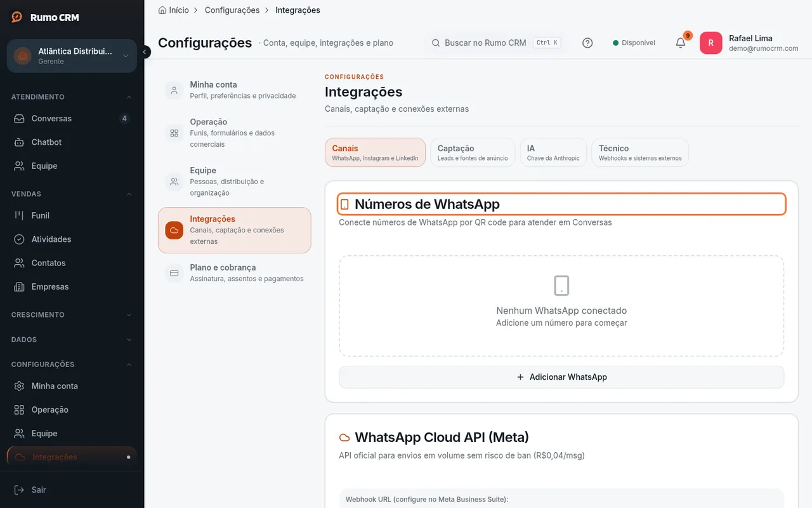812x508 pixels.
Task: Collapse the CONFIGURAÇÕES sidebar section
Action: tap(72, 364)
